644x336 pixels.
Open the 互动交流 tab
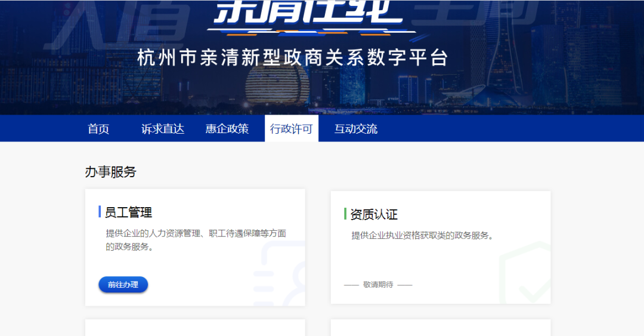click(355, 129)
